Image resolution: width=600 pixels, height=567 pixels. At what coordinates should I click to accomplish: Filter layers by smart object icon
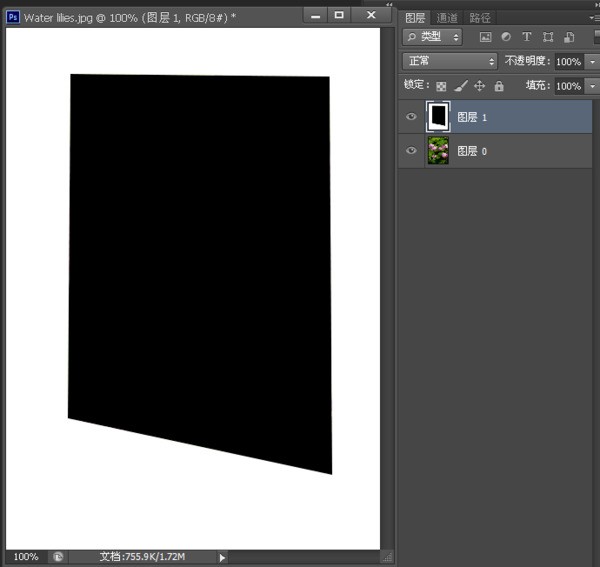[569, 37]
